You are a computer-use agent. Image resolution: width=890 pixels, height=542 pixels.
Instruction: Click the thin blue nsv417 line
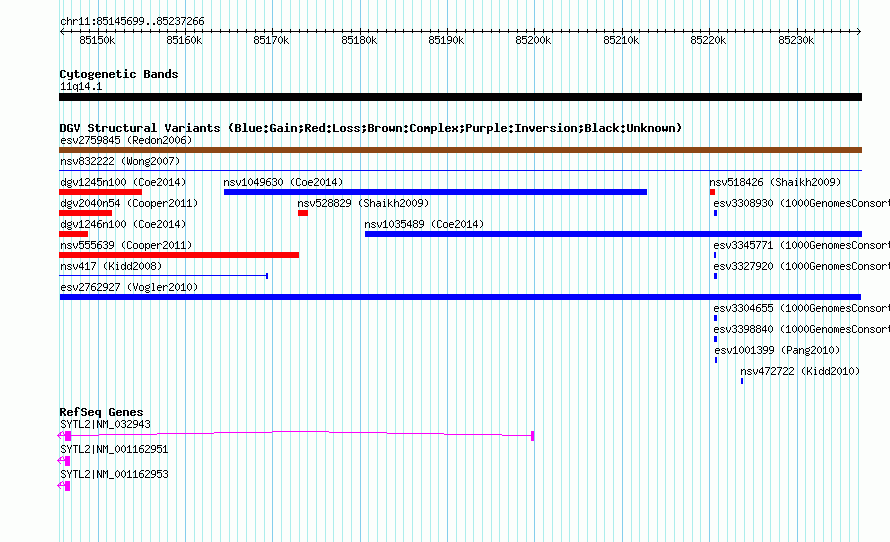tap(163, 276)
